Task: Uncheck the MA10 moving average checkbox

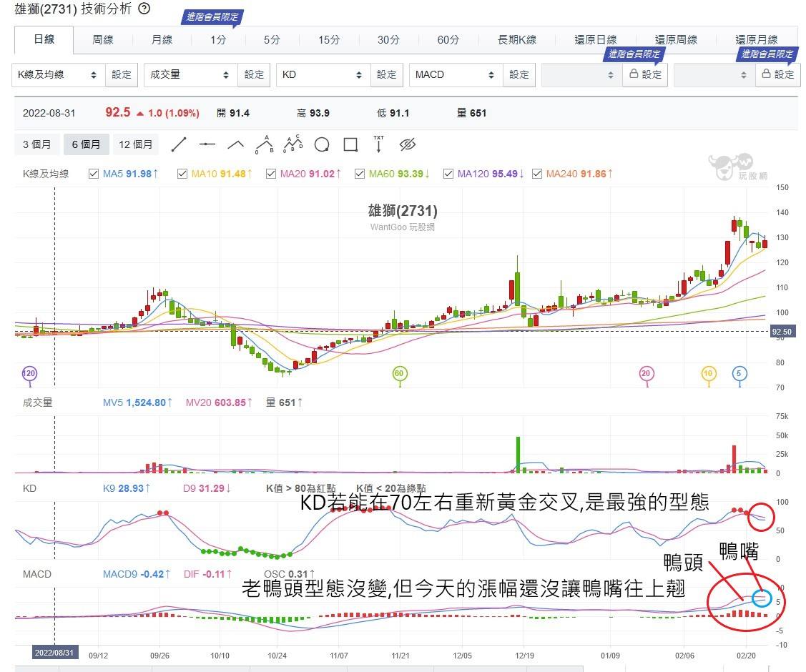Action: click(x=182, y=174)
